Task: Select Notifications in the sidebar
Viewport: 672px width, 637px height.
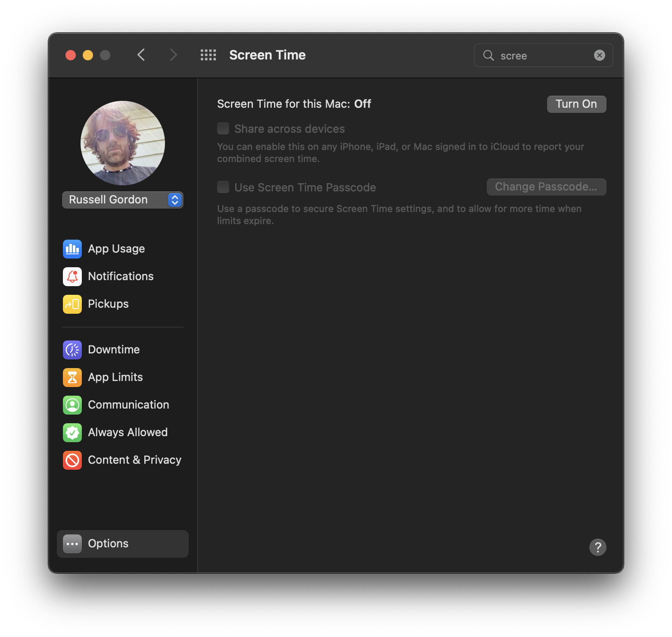Action: pyautogui.click(x=123, y=276)
